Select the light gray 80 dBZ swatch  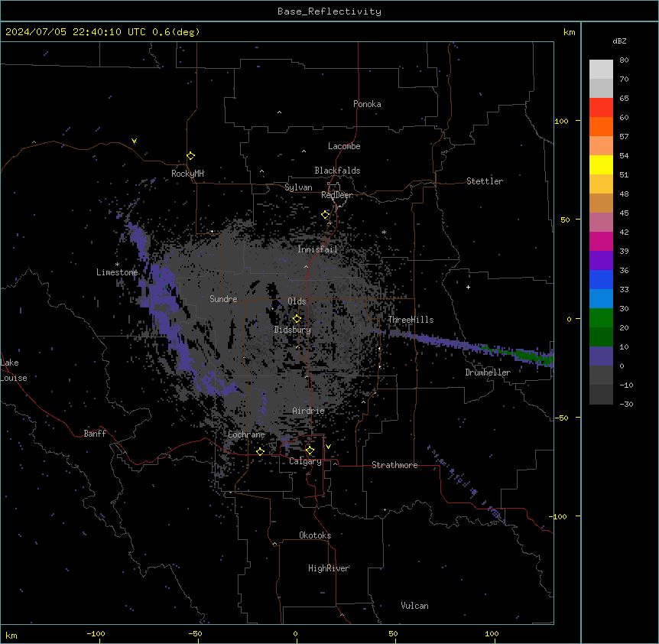[x=601, y=69]
